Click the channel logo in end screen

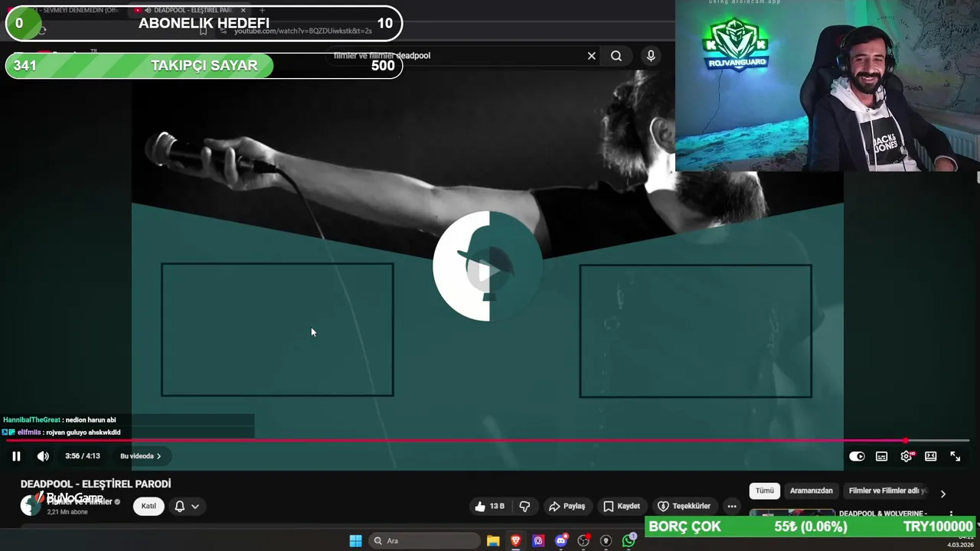488,266
